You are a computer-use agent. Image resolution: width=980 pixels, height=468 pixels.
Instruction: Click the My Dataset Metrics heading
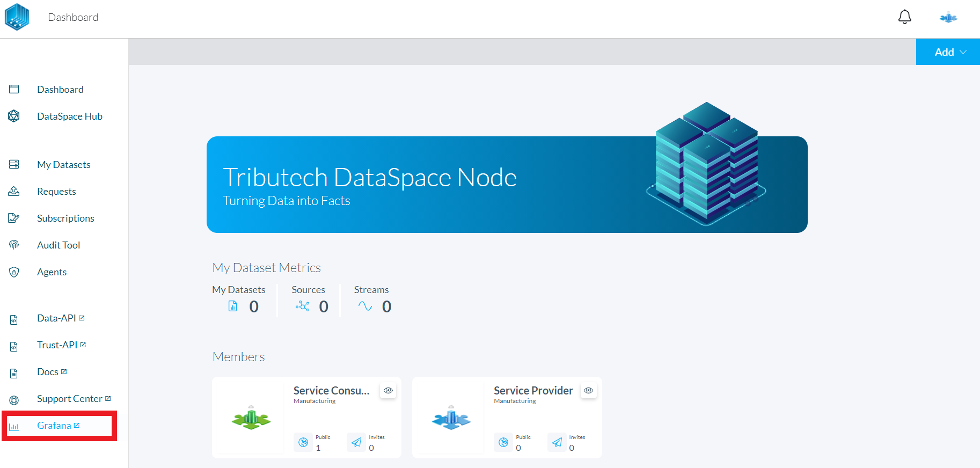coord(267,268)
